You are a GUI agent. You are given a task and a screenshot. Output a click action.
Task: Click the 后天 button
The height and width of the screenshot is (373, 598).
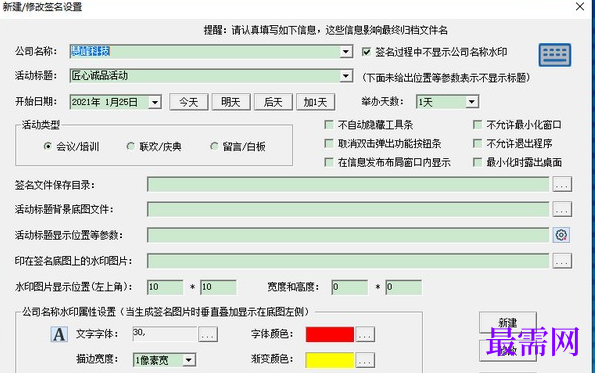pyautogui.click(x=273, y=102)
